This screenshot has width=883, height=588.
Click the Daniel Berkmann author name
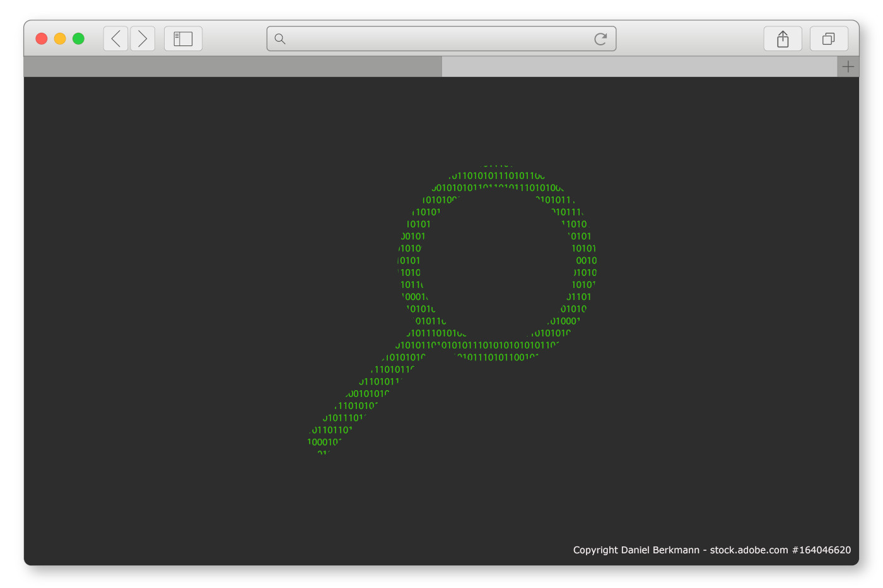tap(660, 550)
